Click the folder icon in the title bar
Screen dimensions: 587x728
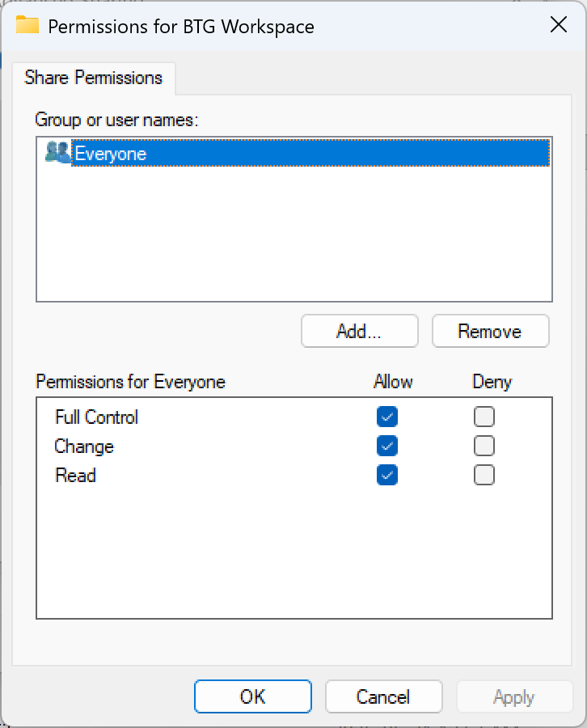pyautogui.click(x=27, y=25)
